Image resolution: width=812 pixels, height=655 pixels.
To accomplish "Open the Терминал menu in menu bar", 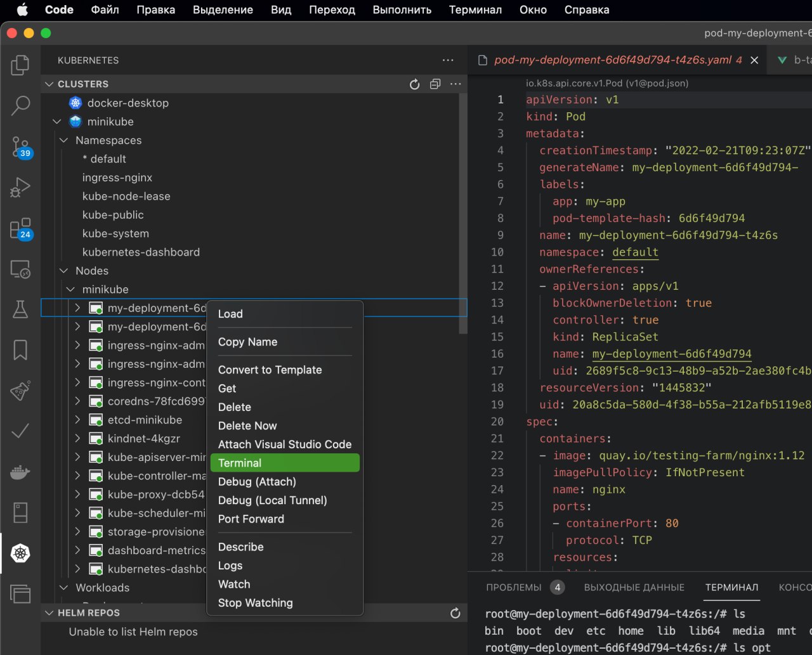I will pyautogui.click(x=475, y=10).
